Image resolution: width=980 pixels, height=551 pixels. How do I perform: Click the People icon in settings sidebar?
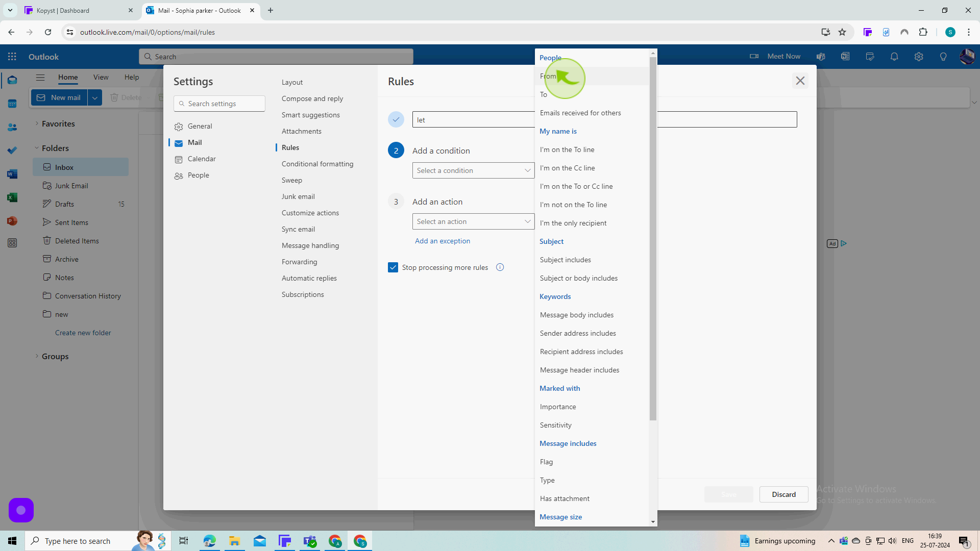tap(178, 176)
